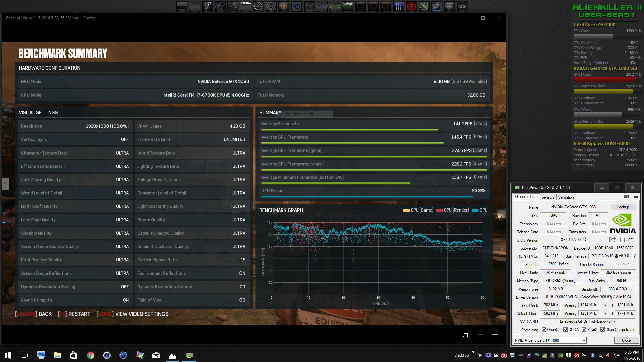
Task: Expand the Desktop toolbar chevron on taskbar
Action: tap(473, 352)
